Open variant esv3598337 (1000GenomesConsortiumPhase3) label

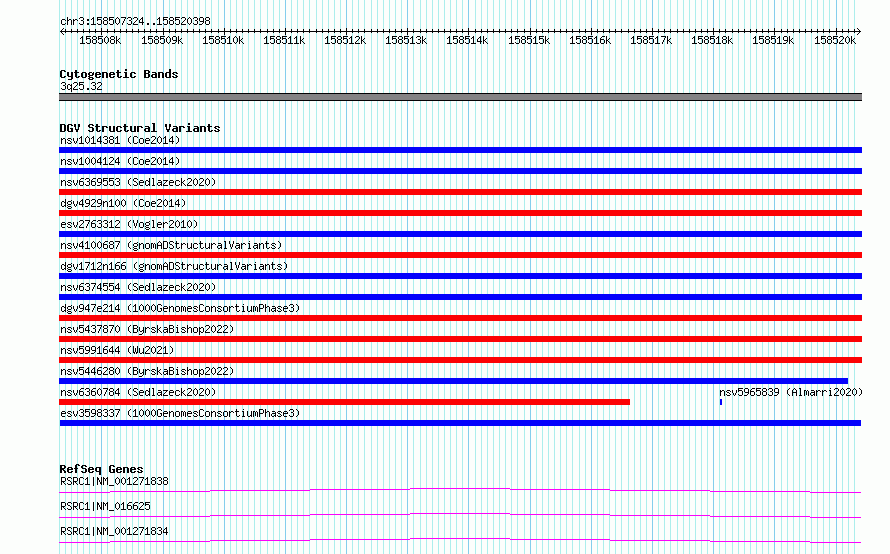[x=180, y=413]
